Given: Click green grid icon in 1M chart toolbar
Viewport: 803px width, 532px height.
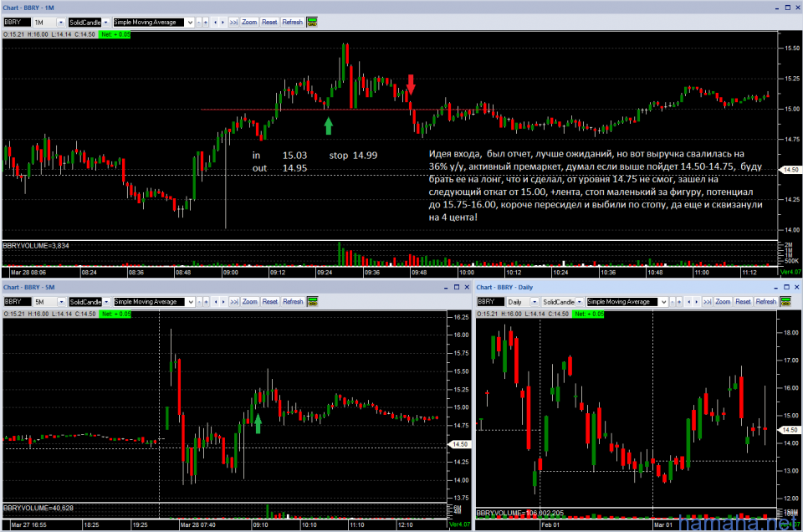Looking at the screenshot, I should (312, 22).
